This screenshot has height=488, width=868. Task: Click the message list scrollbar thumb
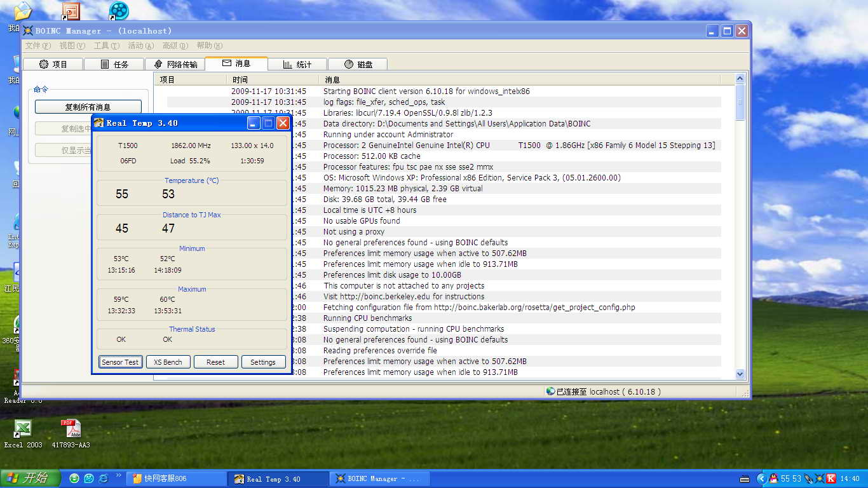pyautogui.click(x=740, y=102)
